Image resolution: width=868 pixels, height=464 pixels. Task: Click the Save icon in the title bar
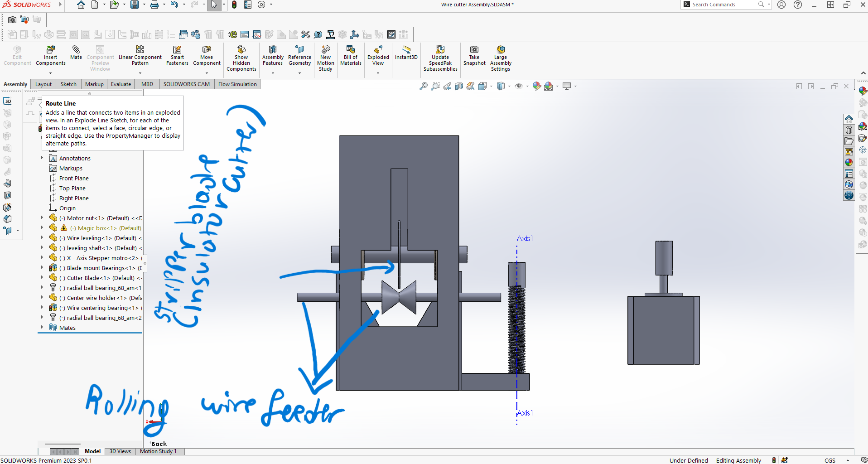(135, 5)
